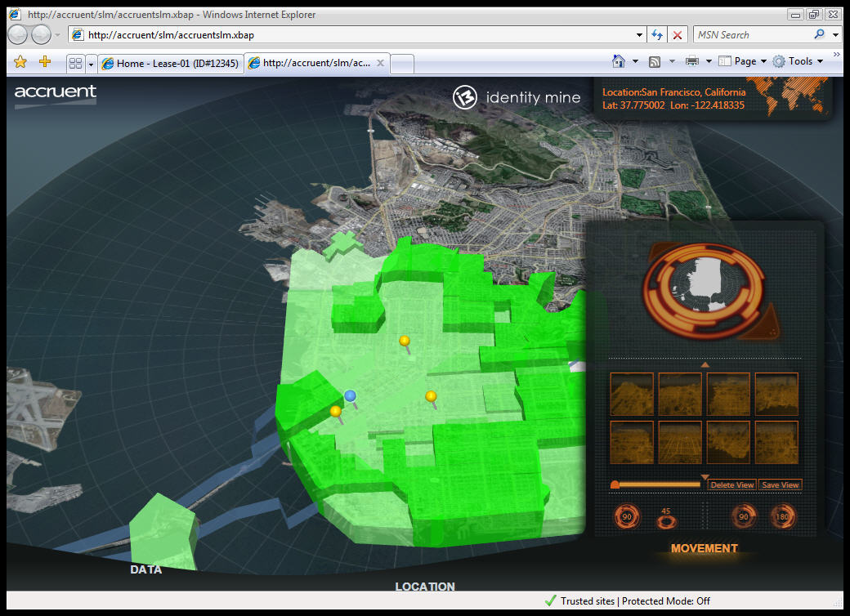Switch to Home - Lease-01 browser tab
This screenshot has width=850, height=616.
170,63
